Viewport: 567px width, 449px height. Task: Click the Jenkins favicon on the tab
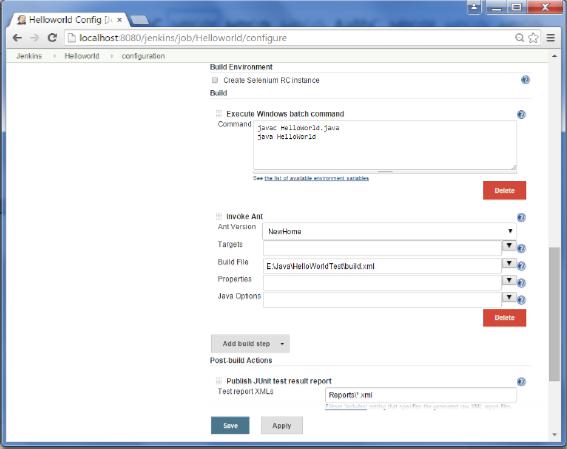[22, 20]
